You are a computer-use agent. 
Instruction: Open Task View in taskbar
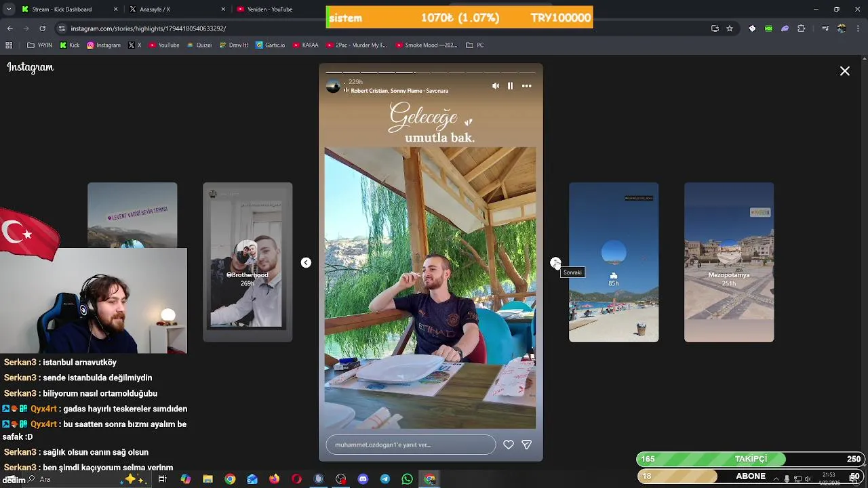click(x=163, y=479)
